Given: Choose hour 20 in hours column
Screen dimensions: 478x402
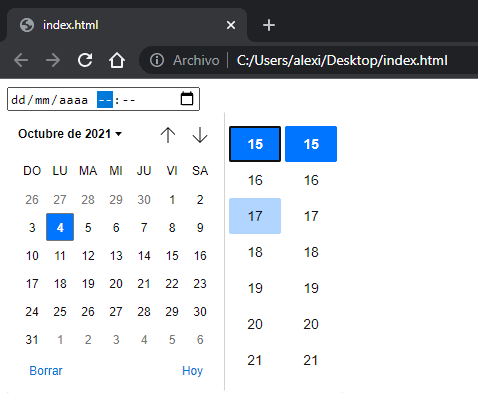Looking at the screenshot, I should (255, 324).
